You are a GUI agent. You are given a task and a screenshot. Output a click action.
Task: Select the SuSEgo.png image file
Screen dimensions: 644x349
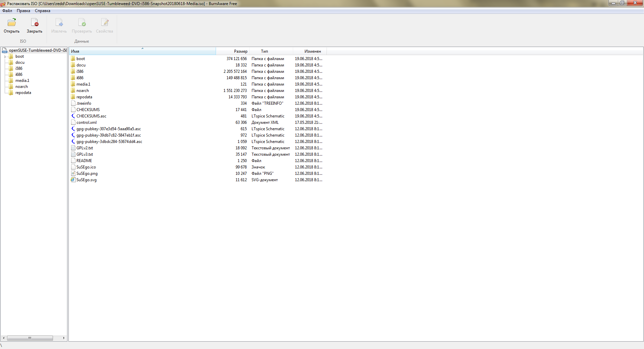coord(87,173)
